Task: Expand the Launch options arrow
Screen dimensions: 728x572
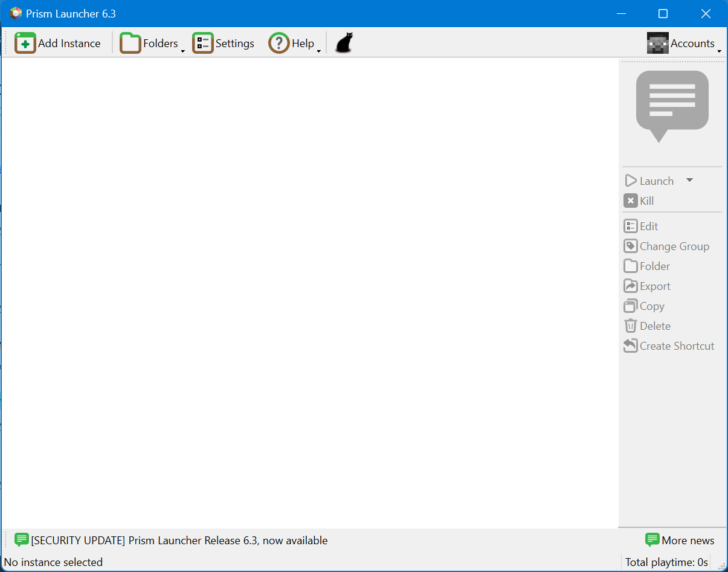Action: pyautogui.click(x=689, y=180)
